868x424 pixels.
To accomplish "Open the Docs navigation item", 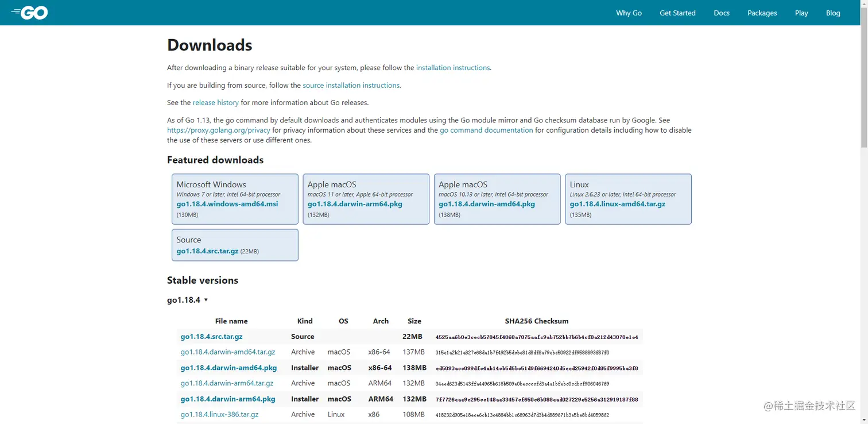I will (722, 13).
